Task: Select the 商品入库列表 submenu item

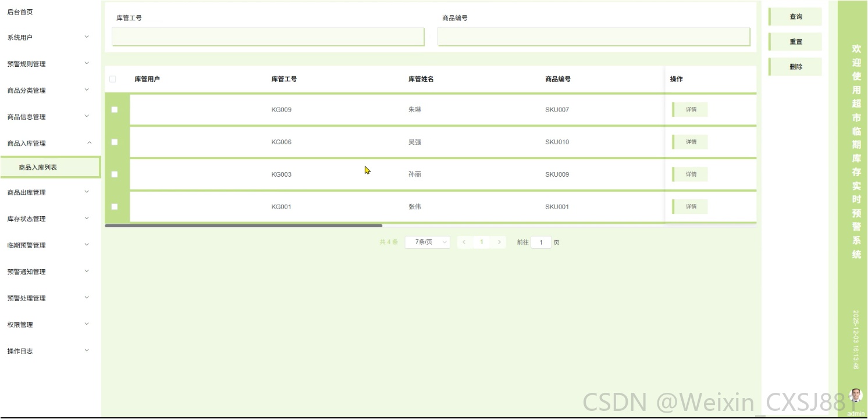Action: pos(50,167)
